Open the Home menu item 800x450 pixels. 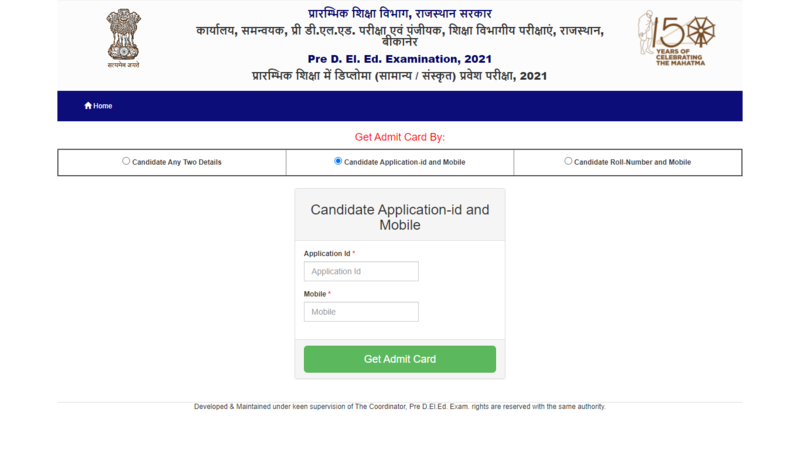click(x=98, y=106)
